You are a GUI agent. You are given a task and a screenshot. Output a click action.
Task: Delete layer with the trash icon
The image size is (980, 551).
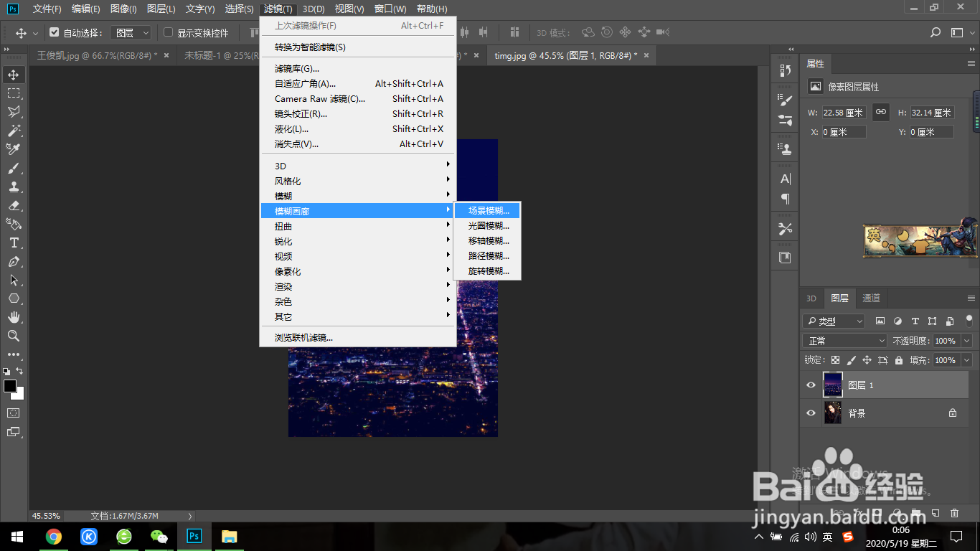click(954, 513)
